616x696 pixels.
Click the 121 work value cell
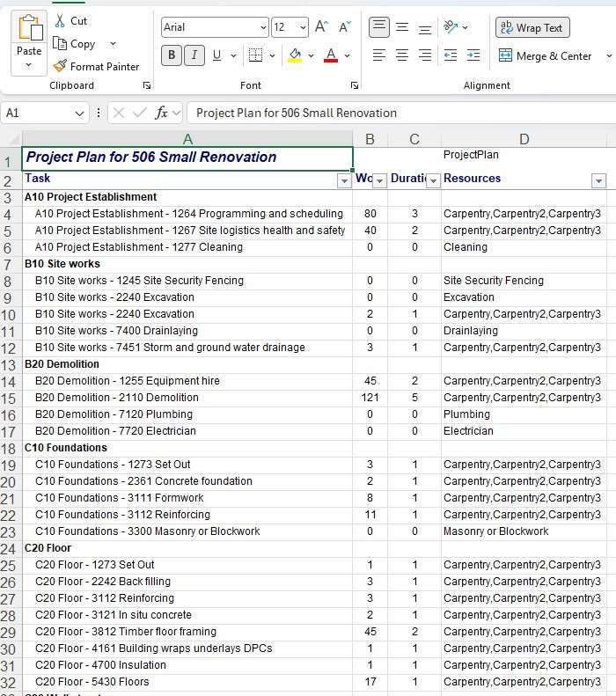[x=370, y=398]
